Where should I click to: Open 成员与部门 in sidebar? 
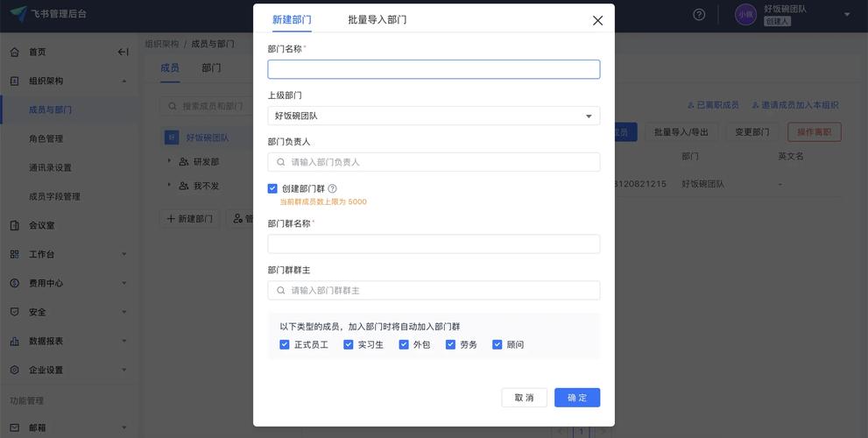(51, 109)
